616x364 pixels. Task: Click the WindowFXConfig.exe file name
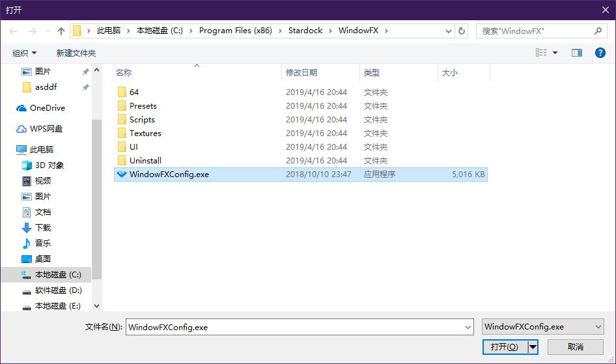[x=169, y=175]
